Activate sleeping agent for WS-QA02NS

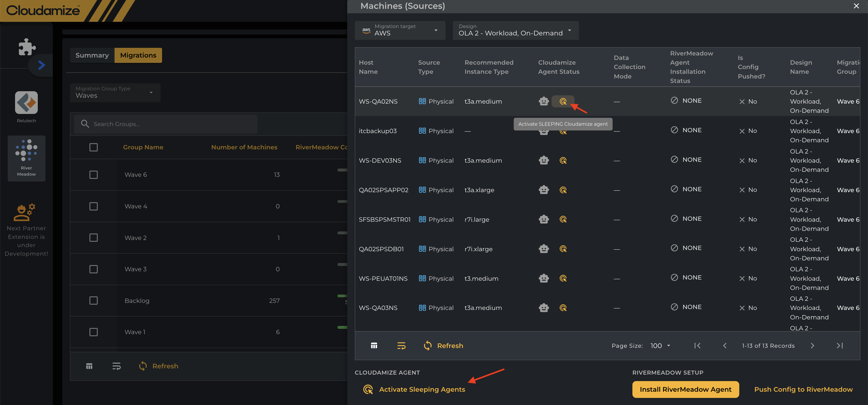[x=563, y=102]
